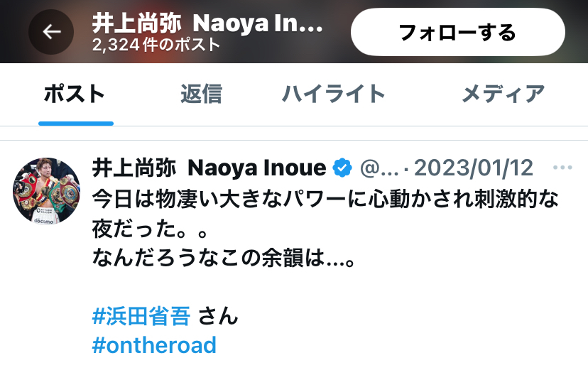The height and width of the screenshot is (370, 588).
Task: Open the boxer profile avatar picture
Action: (x=46, y=191)
